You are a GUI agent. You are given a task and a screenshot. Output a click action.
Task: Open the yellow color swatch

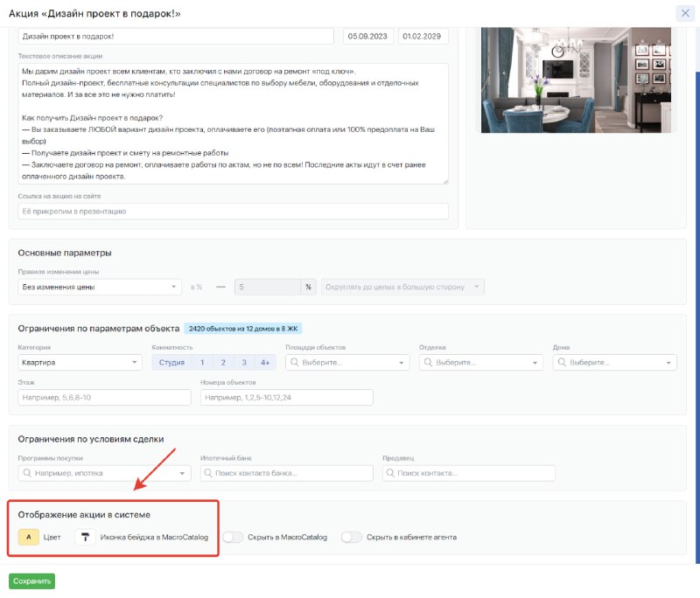pos(29,537)
